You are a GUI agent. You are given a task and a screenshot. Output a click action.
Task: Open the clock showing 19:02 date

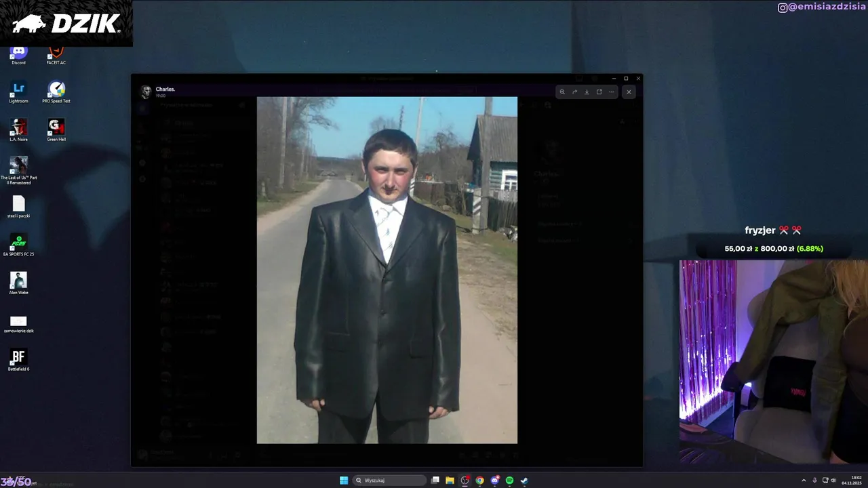click(x=852, y=481)
